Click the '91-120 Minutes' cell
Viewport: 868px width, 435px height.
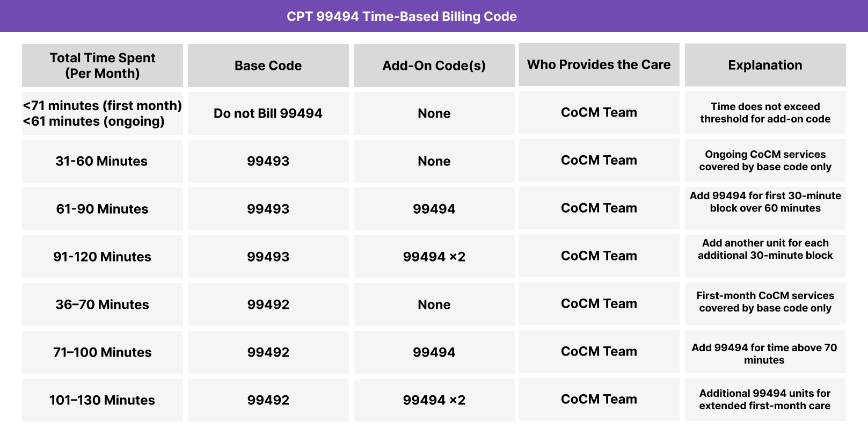pyautogui.click(x=102, y=257)
